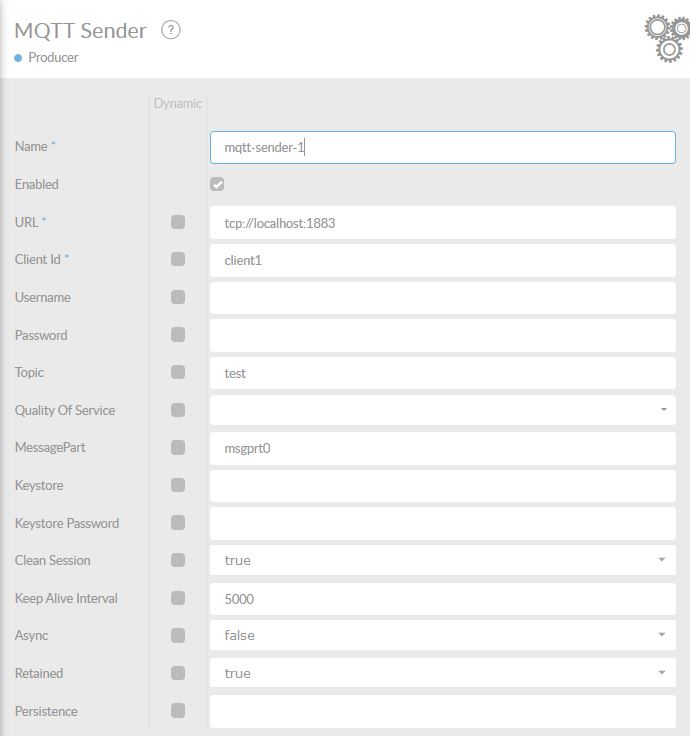
Task: Focus the Keystore Password field
Action: (442, 523)
